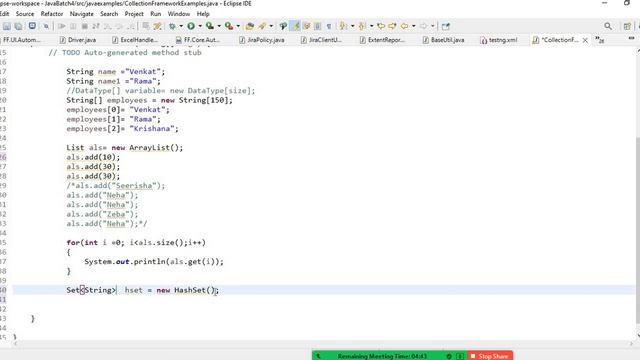
Task: Expand the Next Annotation dropdown arrow
Action: click(353, 26)
